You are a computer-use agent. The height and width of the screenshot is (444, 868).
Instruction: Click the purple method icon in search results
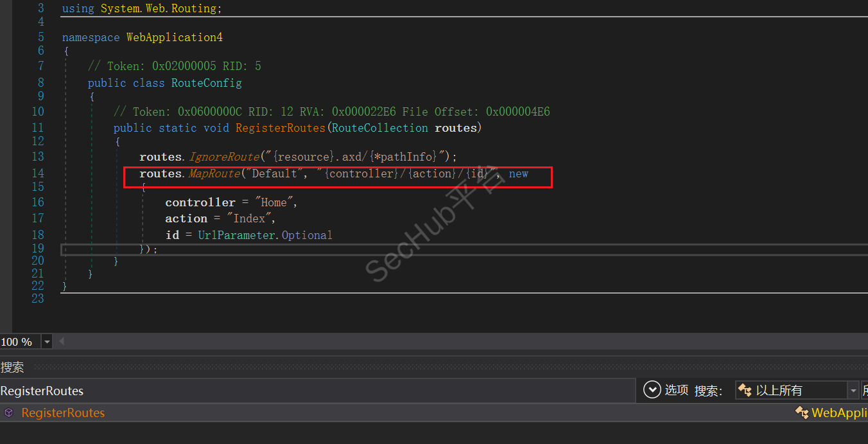tap(8, 413)
